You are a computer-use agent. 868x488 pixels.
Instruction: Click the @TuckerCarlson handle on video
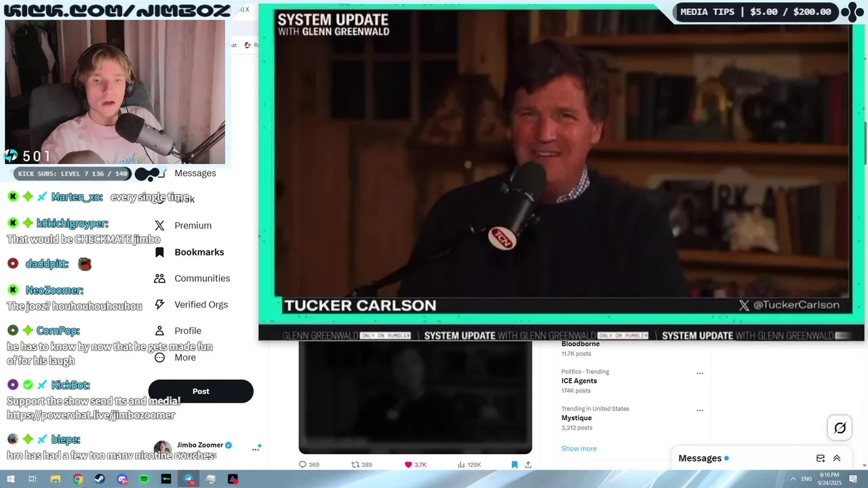[795, 306]
